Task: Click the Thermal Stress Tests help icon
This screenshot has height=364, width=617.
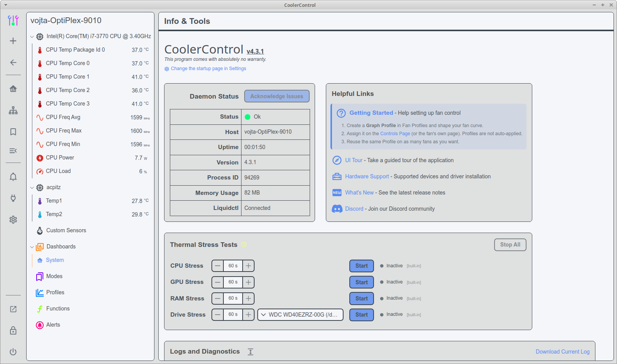Action: (x=243, y=245)
